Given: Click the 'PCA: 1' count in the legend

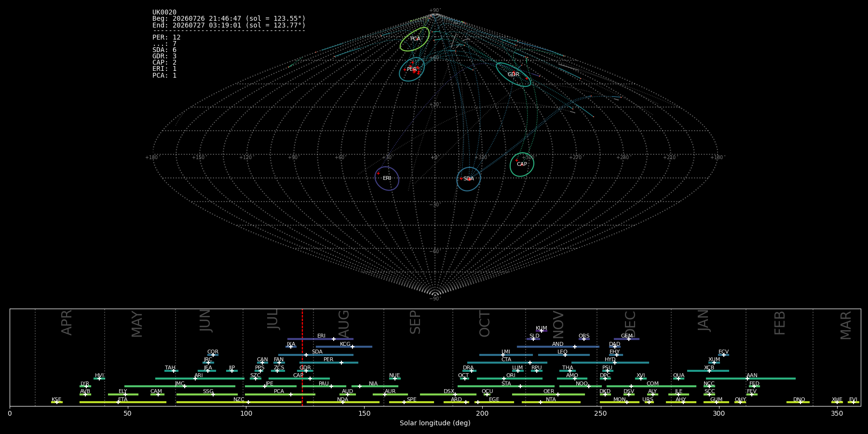Looking at the screenshot, I should [164, 76].
